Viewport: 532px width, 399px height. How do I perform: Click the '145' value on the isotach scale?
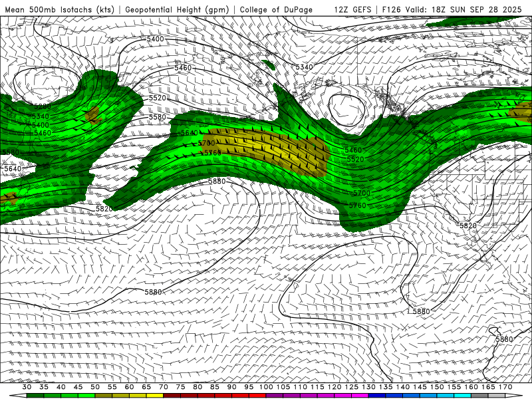(420, 387)
